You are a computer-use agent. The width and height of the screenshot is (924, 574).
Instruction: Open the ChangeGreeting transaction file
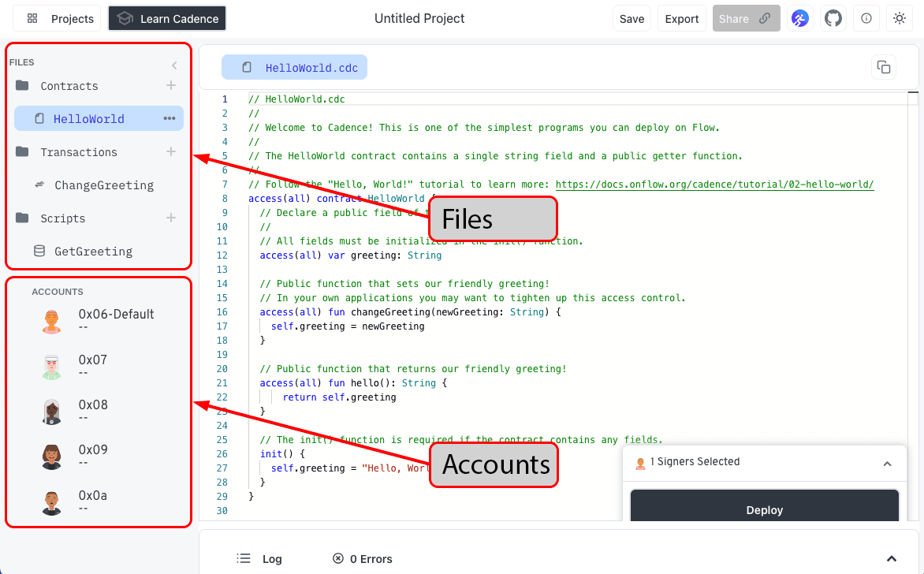tap(103, 185)
